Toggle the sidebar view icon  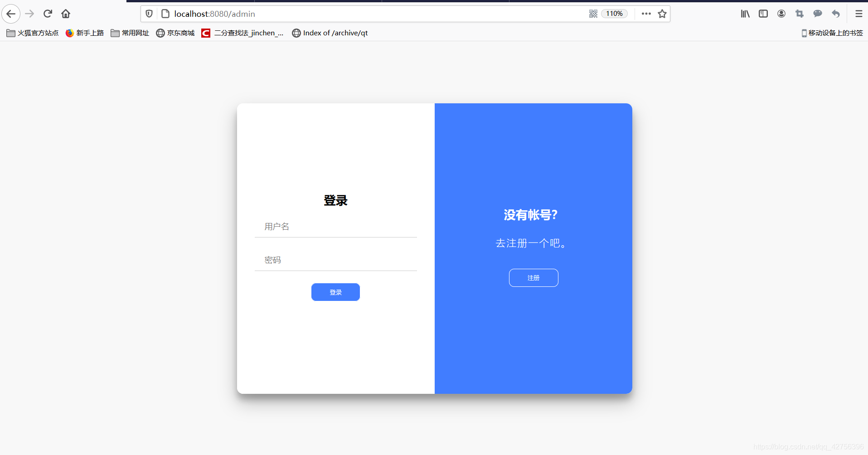763,14
